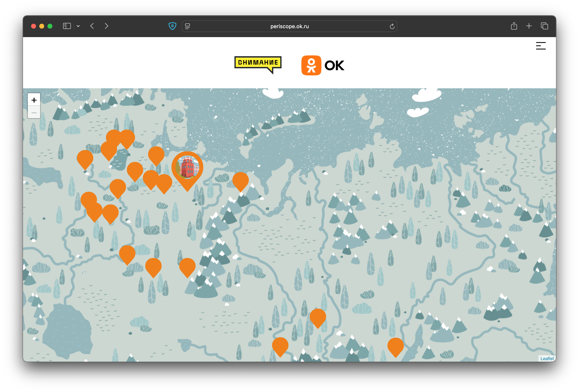Go back to the previous page

tap(92, 26)
